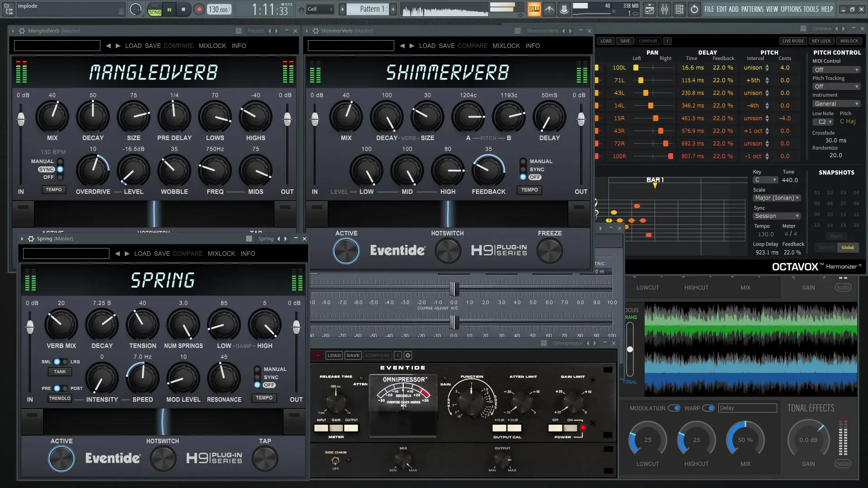
Task: Click the piano roll typing keyboard icon
Action: [x=534, y=9]
